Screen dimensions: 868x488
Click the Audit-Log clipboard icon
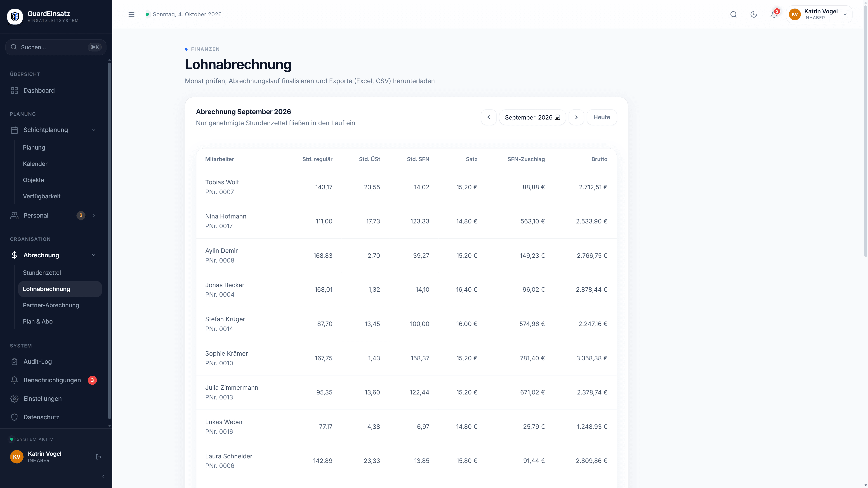pyautogui.click(x=14, y=362)
